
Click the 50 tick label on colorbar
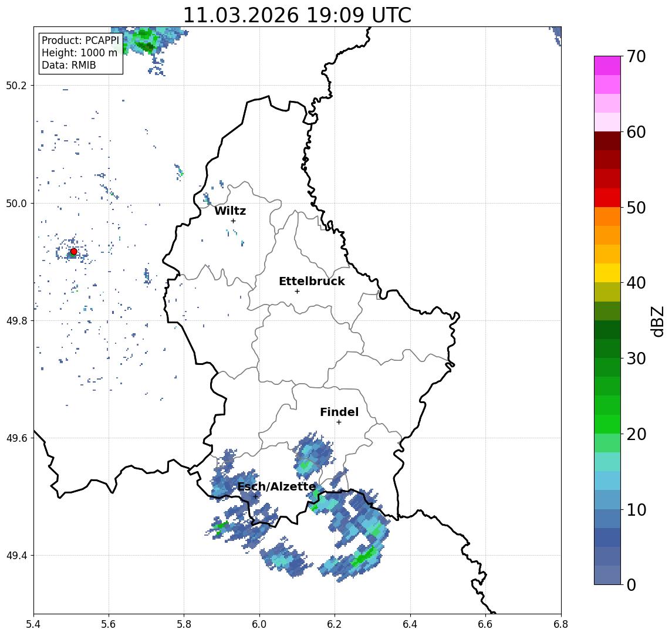click(x=636, y=208)
